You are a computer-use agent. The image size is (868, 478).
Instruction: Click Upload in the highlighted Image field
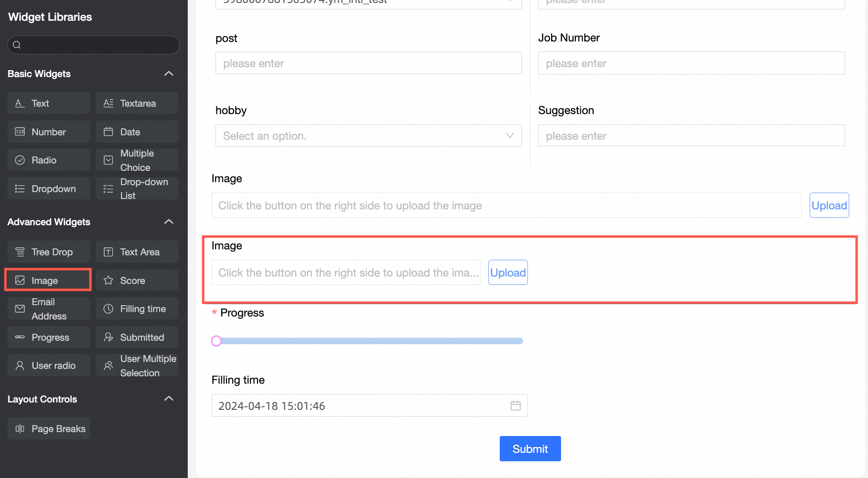508,273
